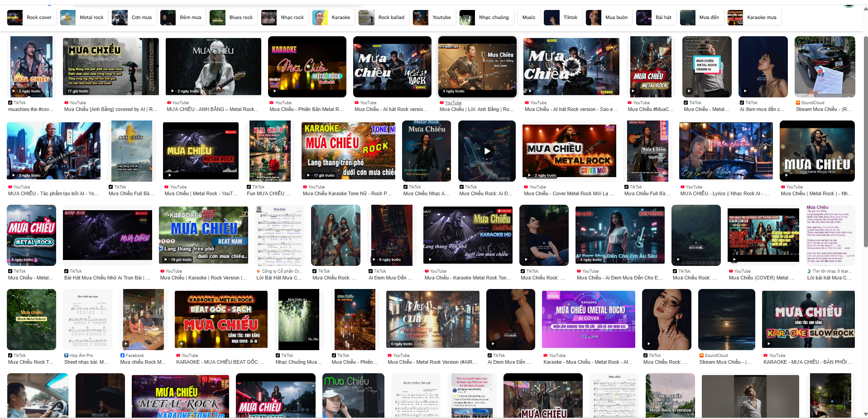Open MƯA CHIỀU METAL ROCK COVER MỚI thumbnail
This screenshot has height=419, width=868.
[x=569, y=151]
